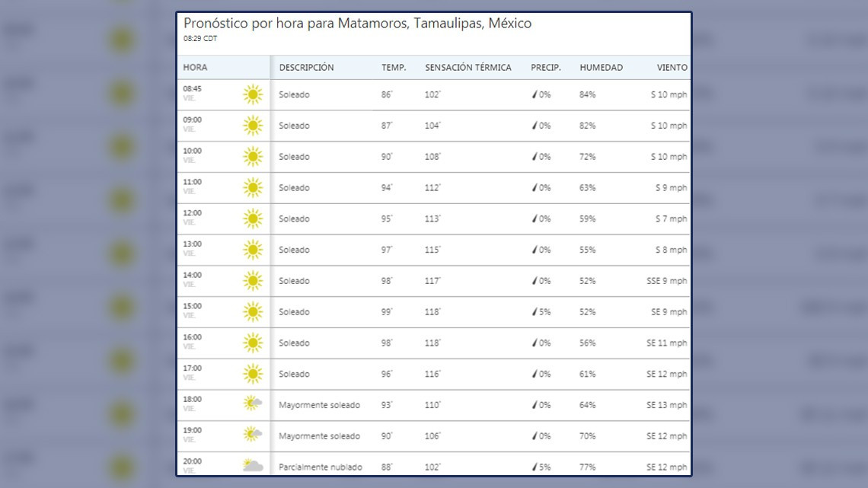Viewport: 868px width, 488px height.
Task: Click the SENSACIÓN TÉRMICA column header
Action: pyautogui.click(x=468, y=67)
